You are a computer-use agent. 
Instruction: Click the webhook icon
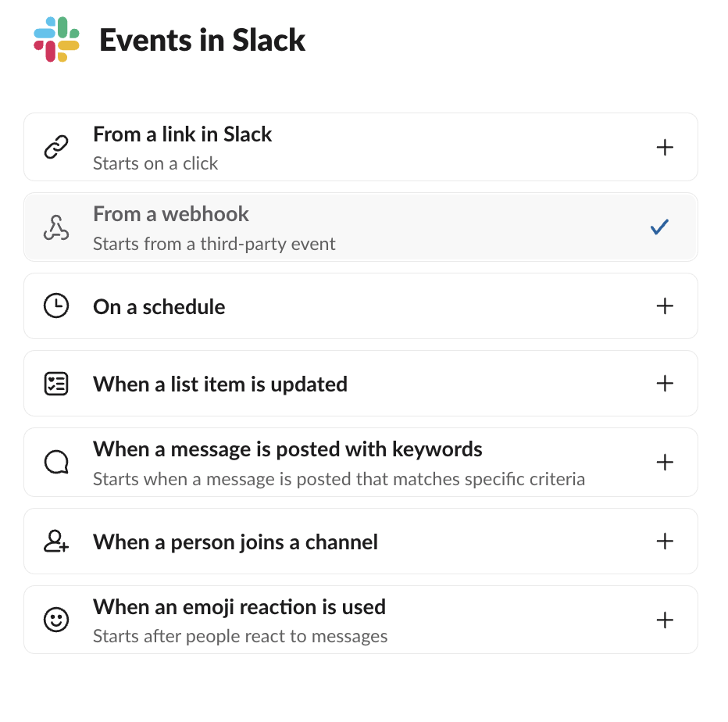[x=56, y=227]
